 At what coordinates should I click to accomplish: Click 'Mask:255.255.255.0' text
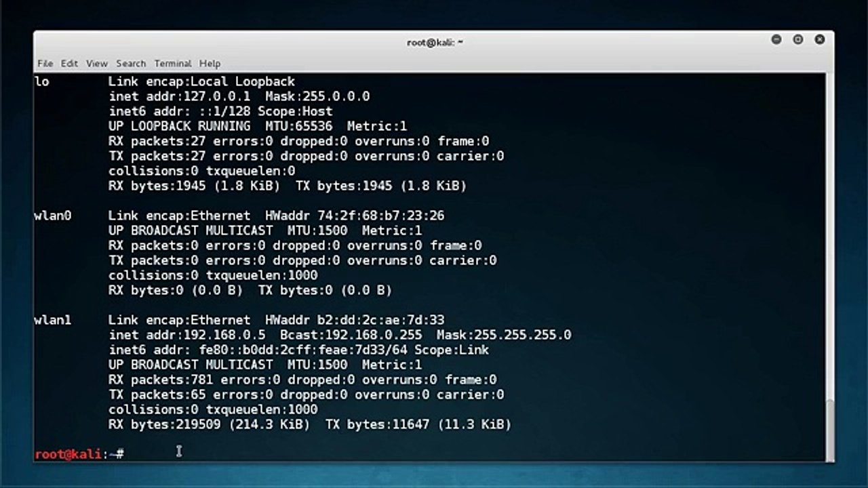point(504,335)
